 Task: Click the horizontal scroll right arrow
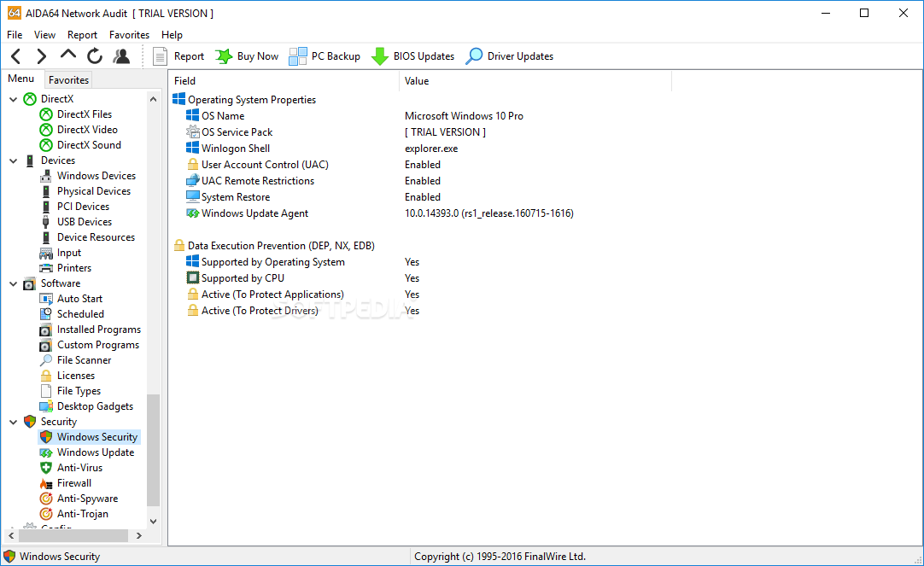(x=139, y=535)
